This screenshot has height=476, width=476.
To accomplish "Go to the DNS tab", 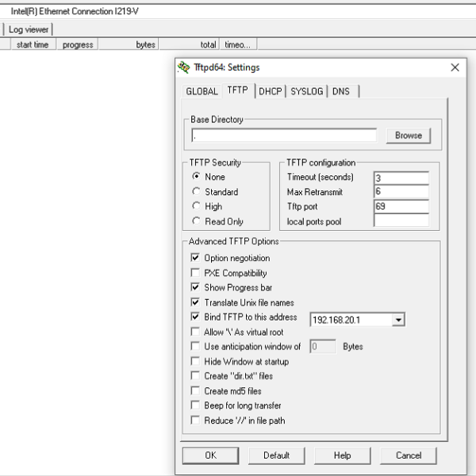I will pyautogui.click(x=341, y=91).
